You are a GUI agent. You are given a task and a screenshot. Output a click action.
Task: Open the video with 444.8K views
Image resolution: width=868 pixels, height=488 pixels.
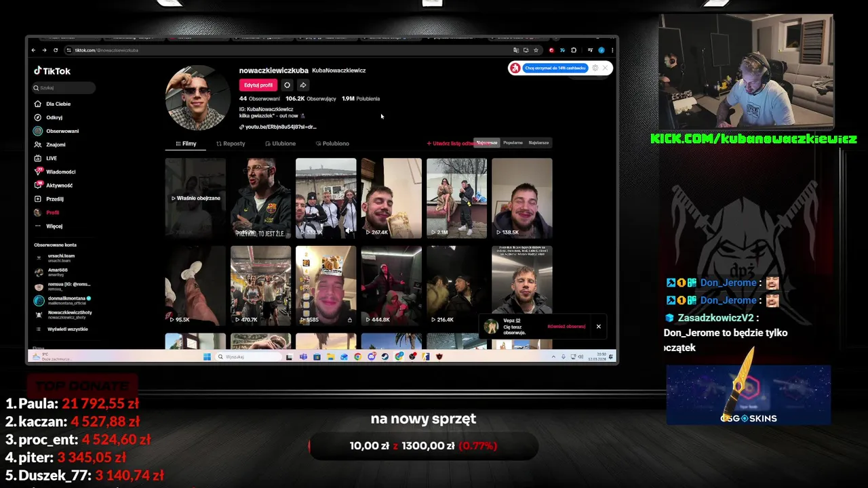pos(391,285)
